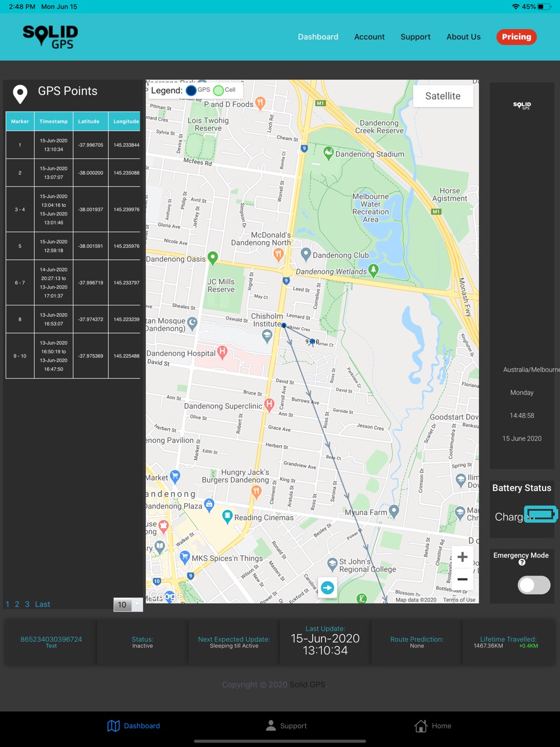Open map Terms of Use link
Image resolution: width=560 pixels, height=747 pixels.
coord(459,600)
